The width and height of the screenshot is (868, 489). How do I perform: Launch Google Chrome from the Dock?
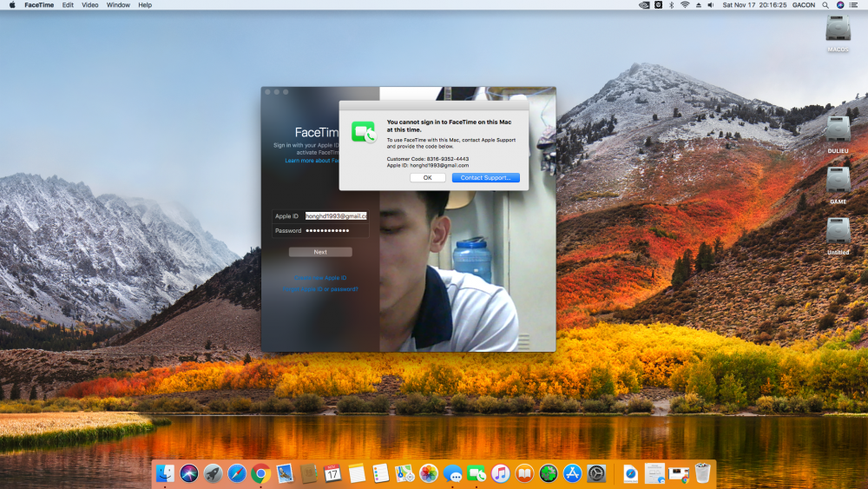tap(260, 473)
